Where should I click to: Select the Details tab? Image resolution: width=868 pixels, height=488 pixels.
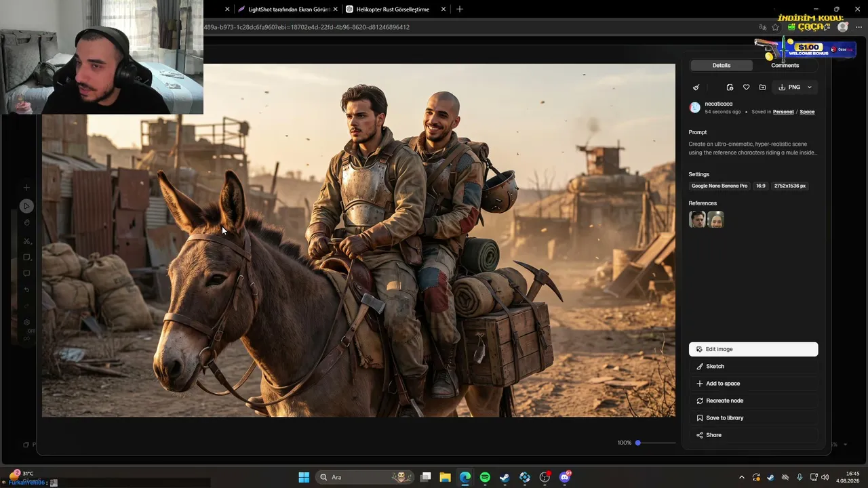pyautogui.click(x=722, y=66)
